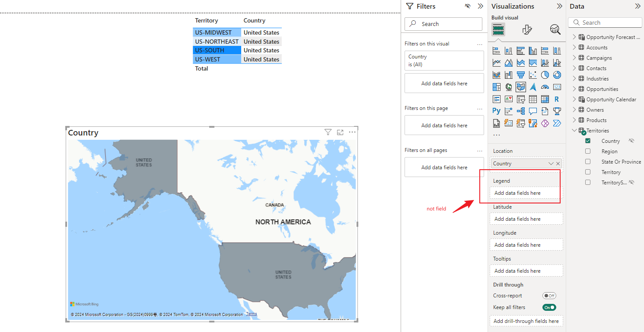Uncheck the Country field checkbox
The width and height of the screenshot is (644, 332).
tap(588, 141)
